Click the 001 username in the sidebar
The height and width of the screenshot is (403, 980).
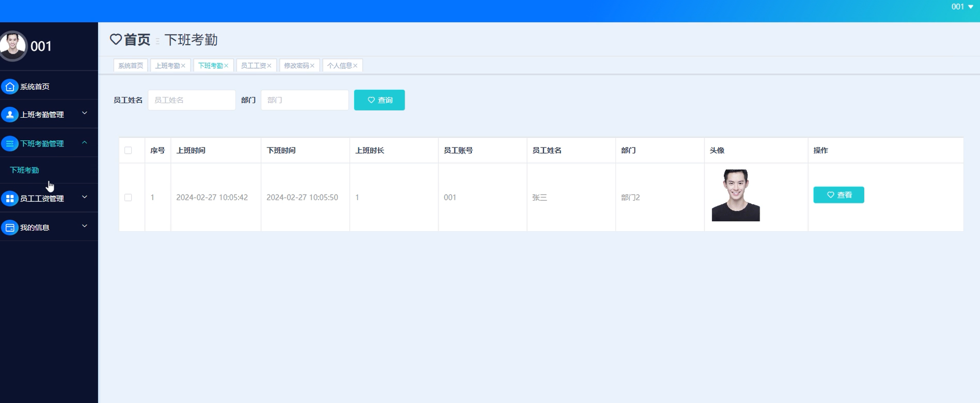click(41, 46)
